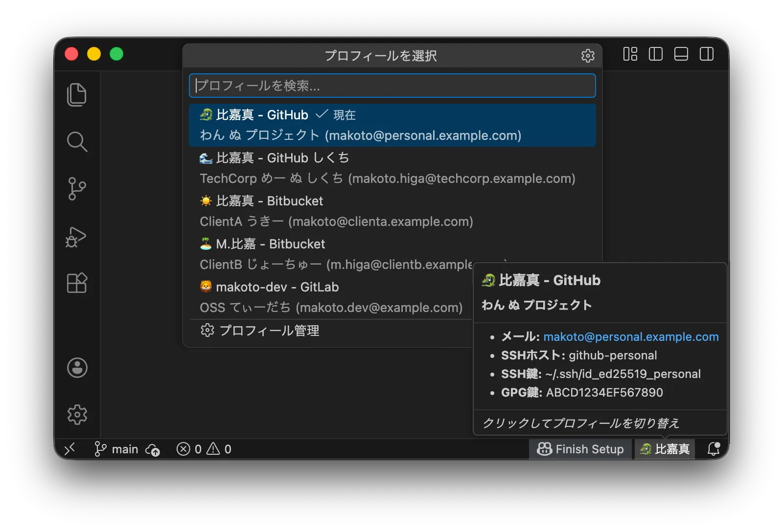Open Problems from errors and warnings count
Viewport: 783px width, 532px height.
204,449
